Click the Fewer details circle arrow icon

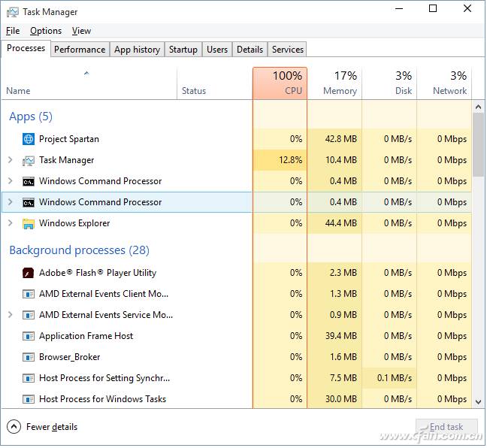point(14,427)
